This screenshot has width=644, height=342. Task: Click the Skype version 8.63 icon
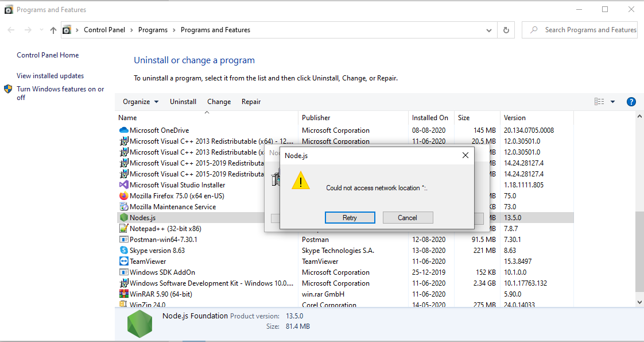[123, 251]
